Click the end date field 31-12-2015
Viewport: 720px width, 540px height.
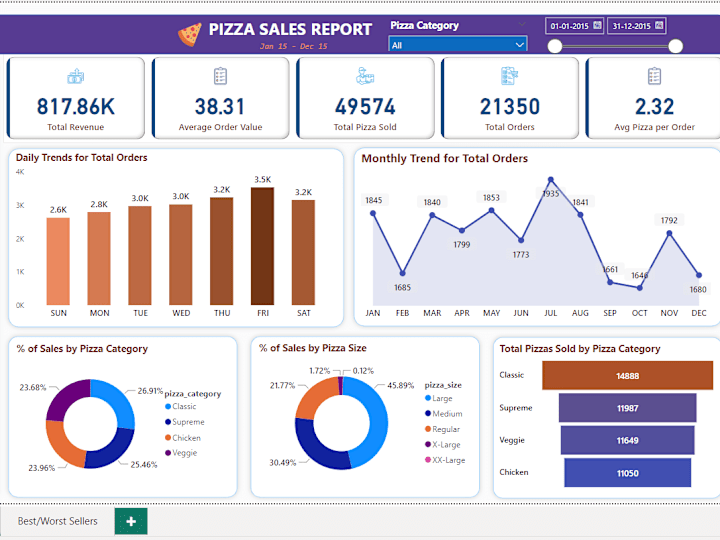click(637, 26)
